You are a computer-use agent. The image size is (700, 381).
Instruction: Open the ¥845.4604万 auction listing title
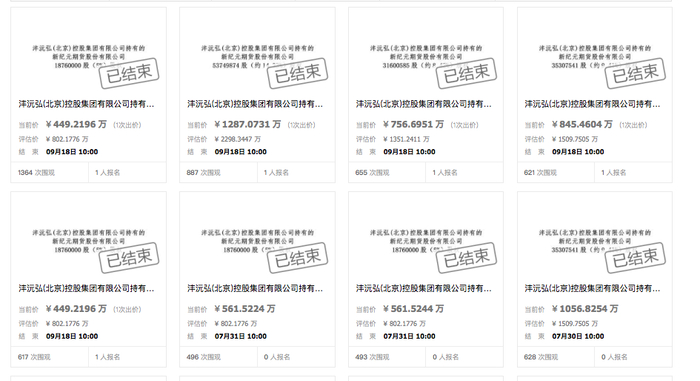(592, 104)
